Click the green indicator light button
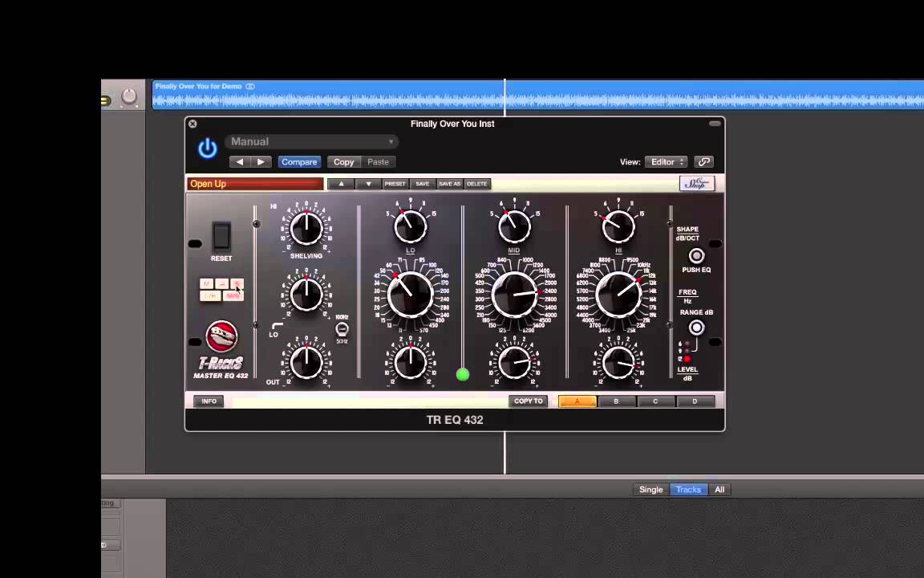Viewport: 924px width, 578px height. point(463,375)
